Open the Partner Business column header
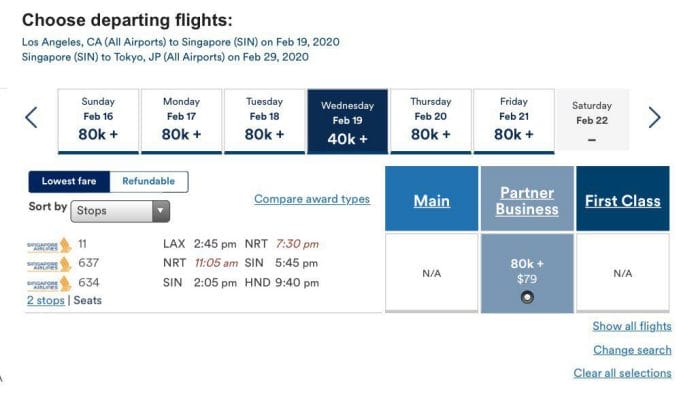The width and height of the screenshot is (696, 398). (527, 201)
